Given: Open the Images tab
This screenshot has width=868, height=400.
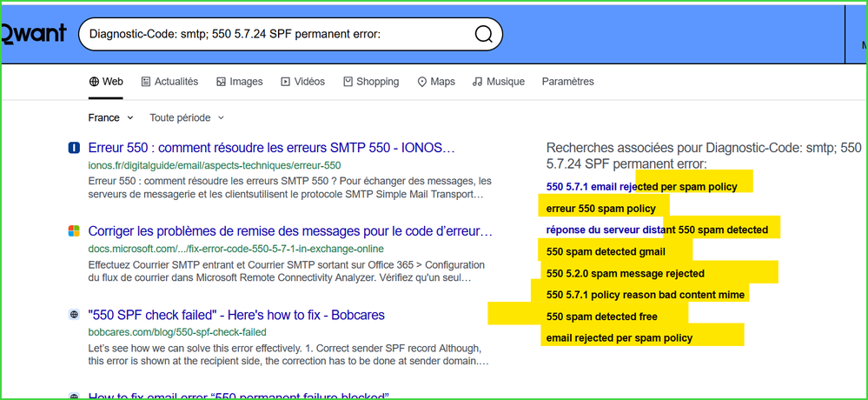Looking at the screenshot, I should pyautogui.click(x=239, y=82).
